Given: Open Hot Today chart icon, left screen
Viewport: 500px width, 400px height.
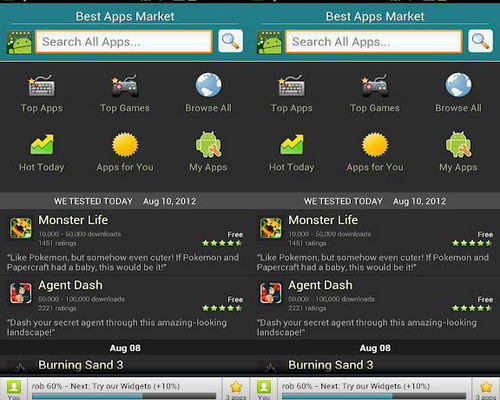Looking at the screenshot, I should tap(42, 144).
